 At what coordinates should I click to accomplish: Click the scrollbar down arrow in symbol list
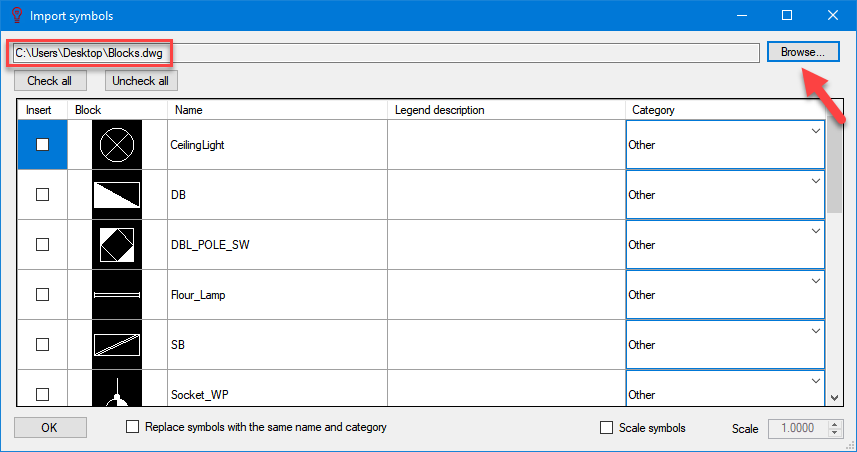click(835, 398)
